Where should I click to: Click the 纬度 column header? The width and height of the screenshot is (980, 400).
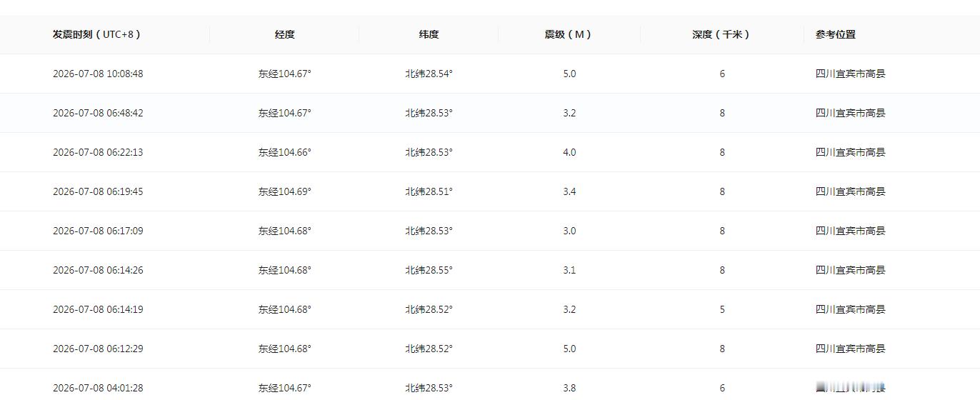point(429,34)
